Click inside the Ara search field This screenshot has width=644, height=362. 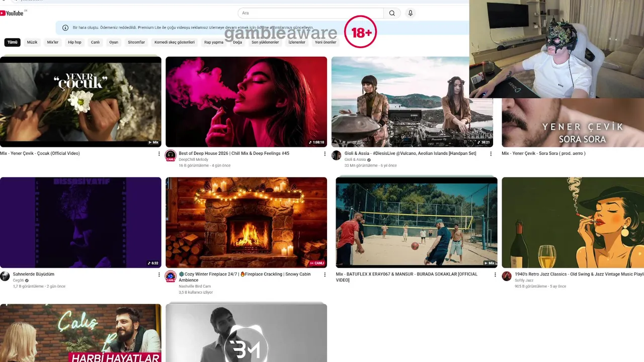(x=311, y=13)
